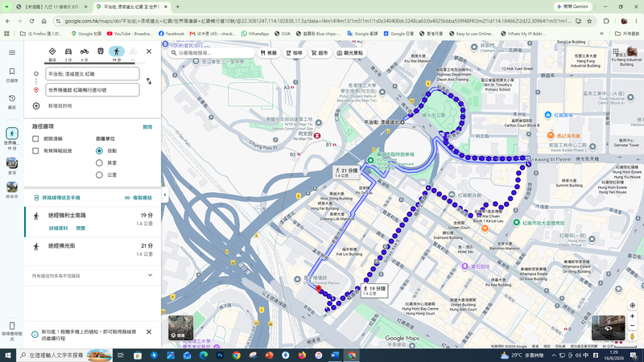Open the Recents history sidebar icon
The width and height of the screenshot is (644, 362).
coord(12,101)
